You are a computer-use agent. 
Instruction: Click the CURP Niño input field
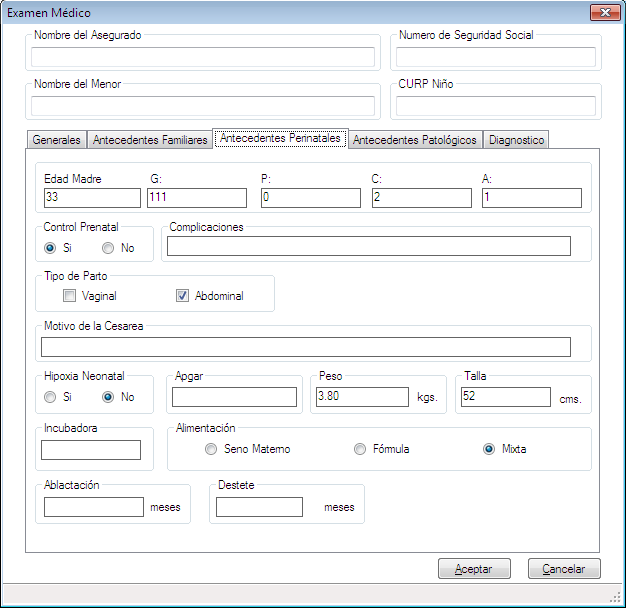coord(496,106)
